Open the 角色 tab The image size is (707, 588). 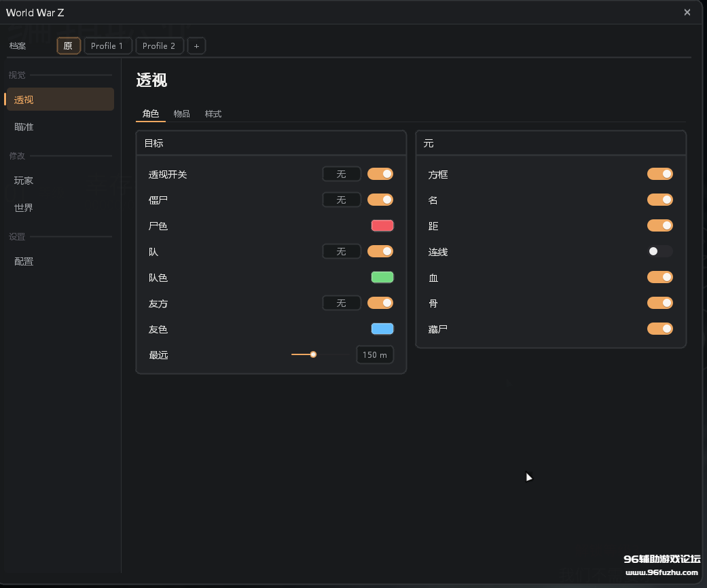151,113
